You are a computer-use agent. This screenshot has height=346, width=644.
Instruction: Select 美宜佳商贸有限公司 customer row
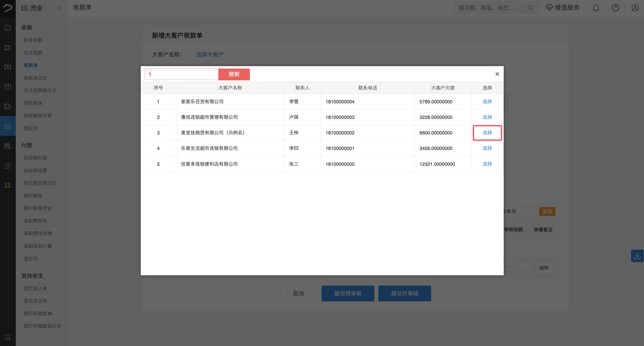[x=487, y=133]
